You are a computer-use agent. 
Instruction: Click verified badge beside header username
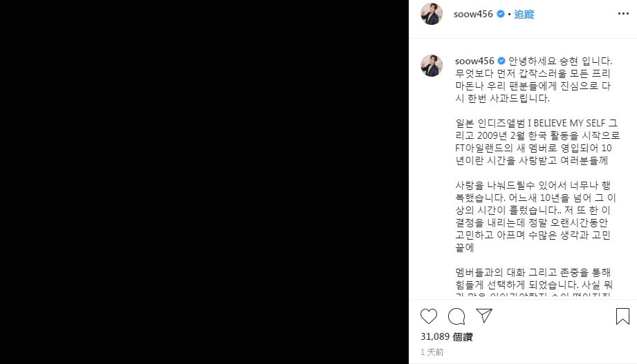click(x=501, y=14)
